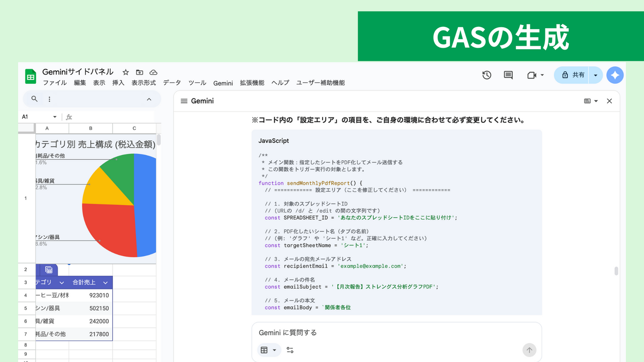The width and height of the screenshot is (644, 362).
Task: Click the 'example@example.com' string in code
Action: point(371,266)
